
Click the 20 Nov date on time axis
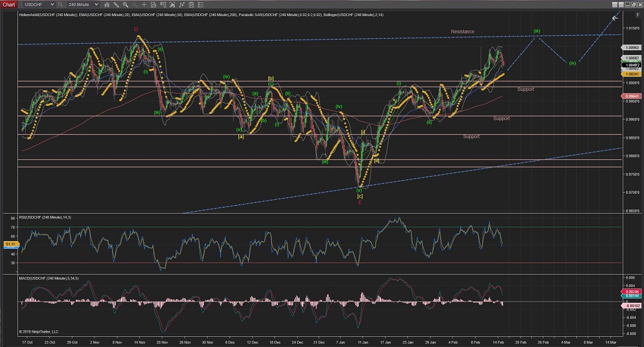[162, 342]
